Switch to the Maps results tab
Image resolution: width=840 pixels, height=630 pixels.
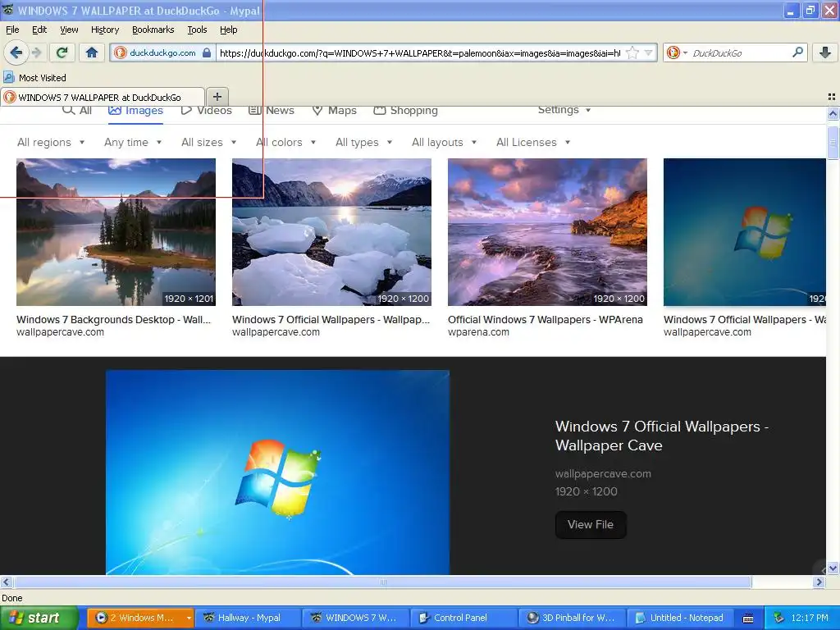[335, 111]
